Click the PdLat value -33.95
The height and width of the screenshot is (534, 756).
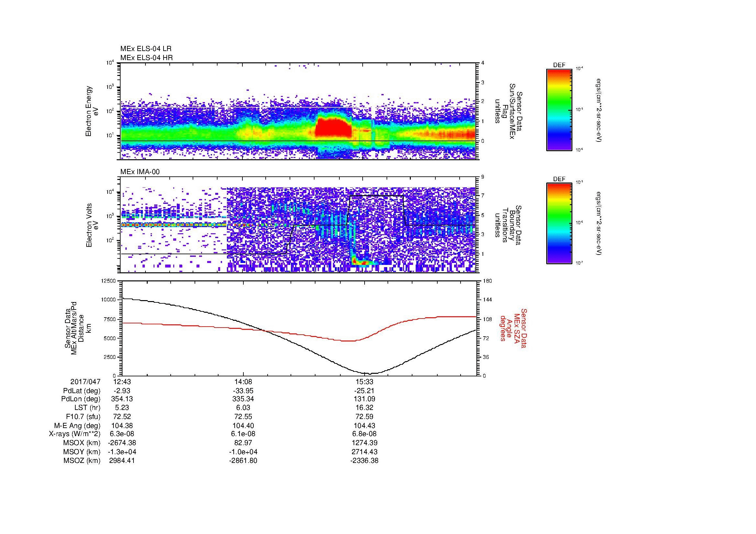point(243,391)
